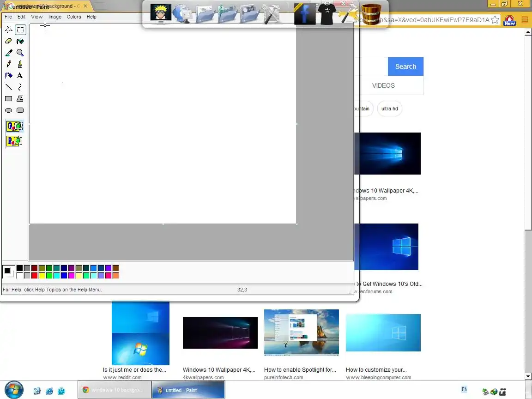Open Internet Explorer from quick launch

pyautogui.click(x=49, y=391)
